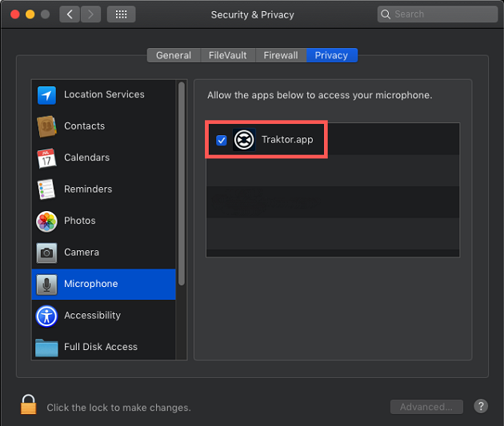Open the Full Disk Access label

tap(101, 347)
